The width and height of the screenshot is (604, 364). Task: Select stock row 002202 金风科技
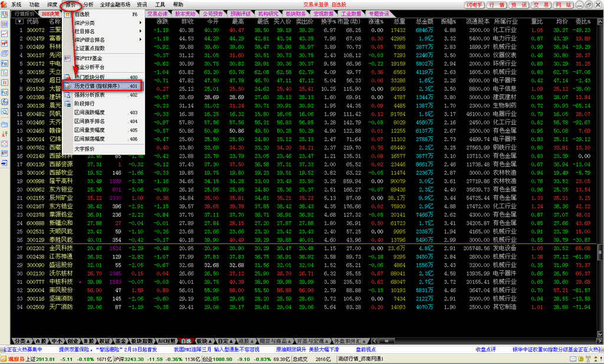coord(304,248)
